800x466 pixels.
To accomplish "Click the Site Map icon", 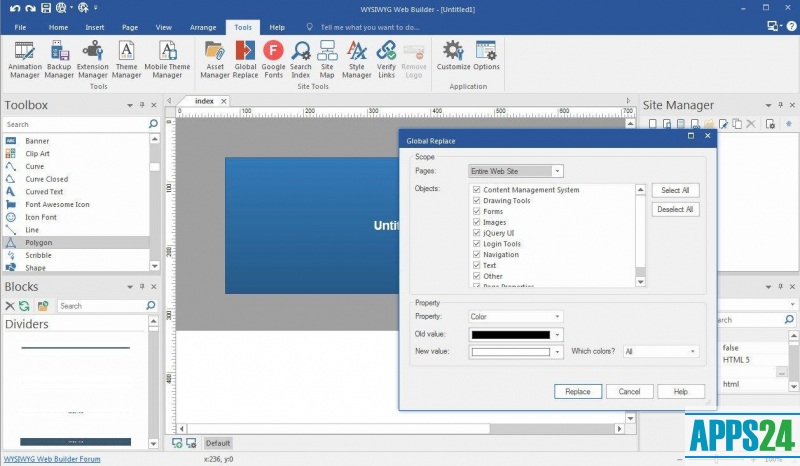I will (x=328, y=59).
